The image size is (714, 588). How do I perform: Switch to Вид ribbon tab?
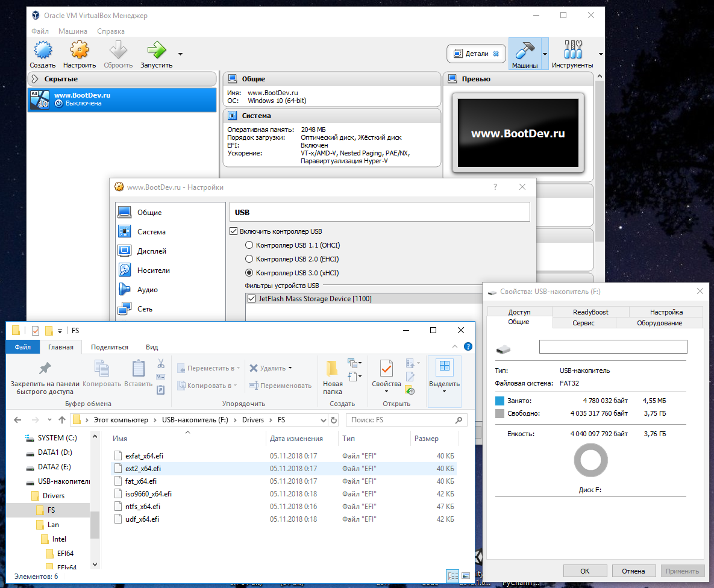152,347
